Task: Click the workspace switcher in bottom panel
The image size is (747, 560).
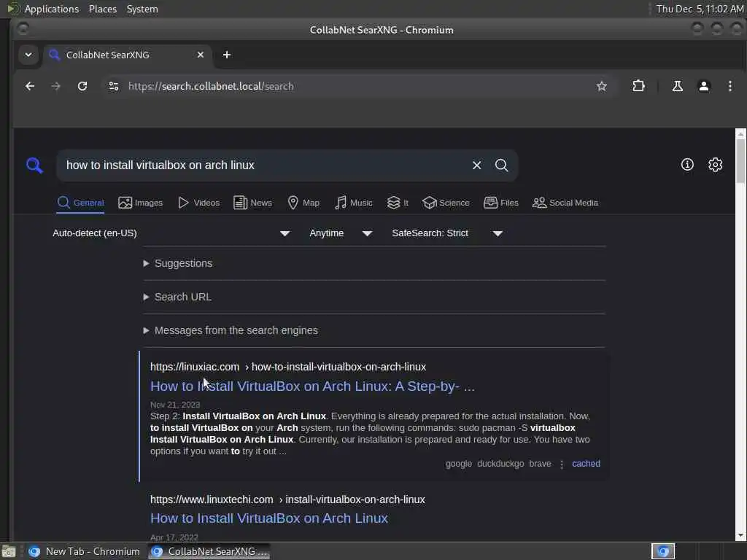Action: (x=662, y=551)
